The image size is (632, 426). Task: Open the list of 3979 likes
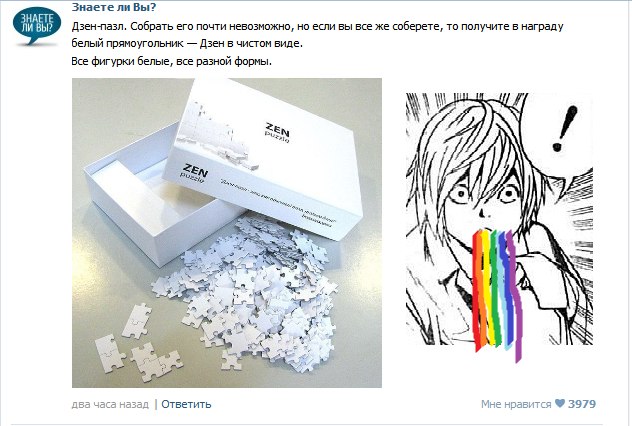(x=582, y=403)
